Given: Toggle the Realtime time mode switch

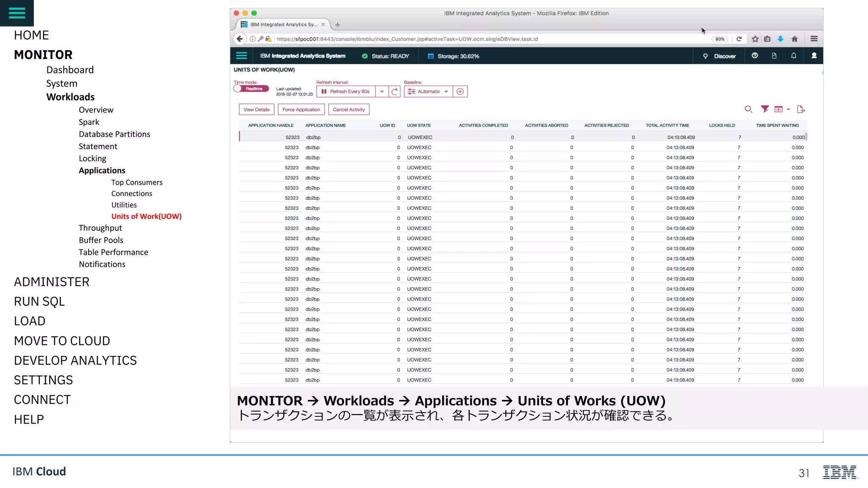Looking at the screenshot, I should point(251,89).
